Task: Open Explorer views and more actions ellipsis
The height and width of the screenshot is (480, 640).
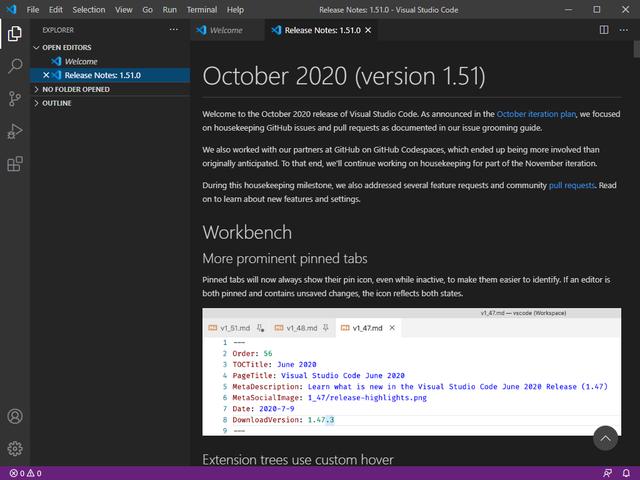Action: [x=173, y=29]
